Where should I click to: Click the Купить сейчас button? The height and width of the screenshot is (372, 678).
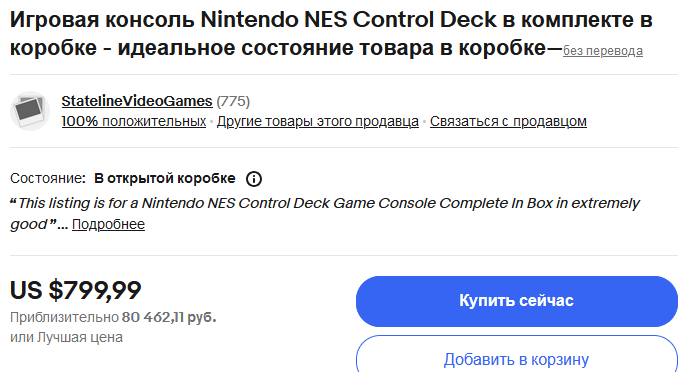pyautogui.click(x=517, y=301)
